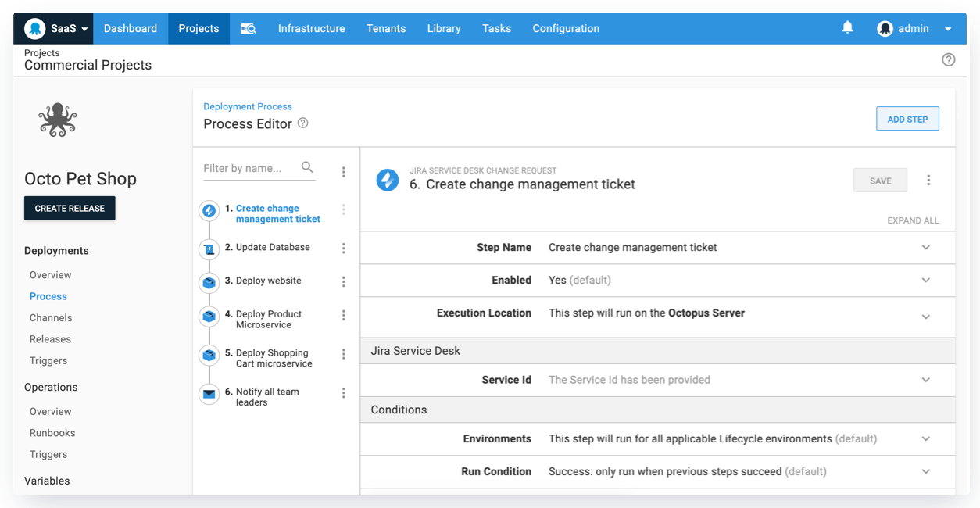Open the overflow menu beside the filter box
The height and width of the screenshot is (508, 980).
[343, 172]
